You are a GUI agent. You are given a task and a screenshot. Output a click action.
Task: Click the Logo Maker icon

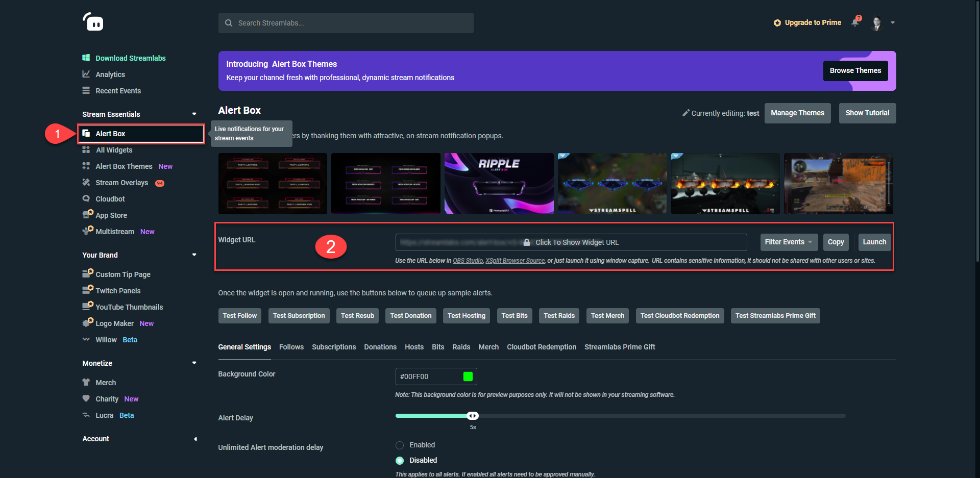[x=88, y=322]
